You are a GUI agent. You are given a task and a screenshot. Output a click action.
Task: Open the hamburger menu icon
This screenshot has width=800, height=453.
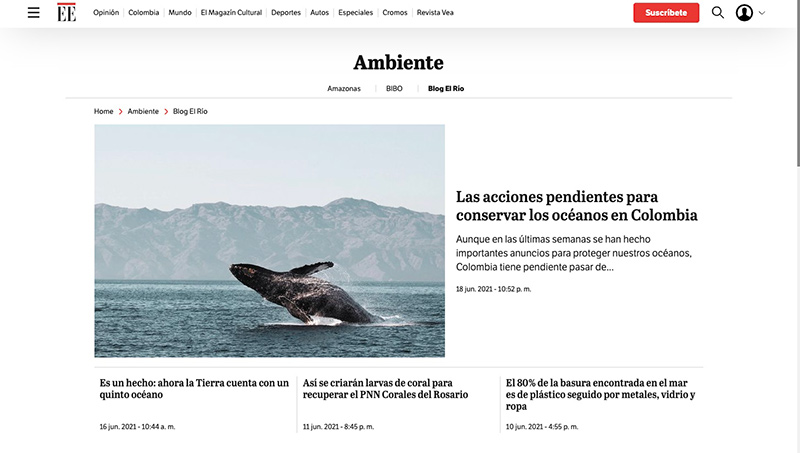(34, 13)
